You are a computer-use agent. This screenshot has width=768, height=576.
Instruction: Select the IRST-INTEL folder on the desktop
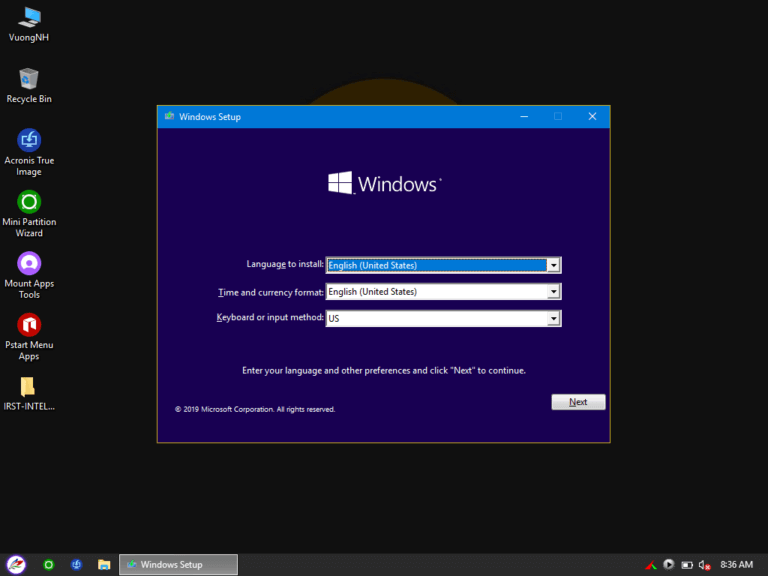click(29, 387)
